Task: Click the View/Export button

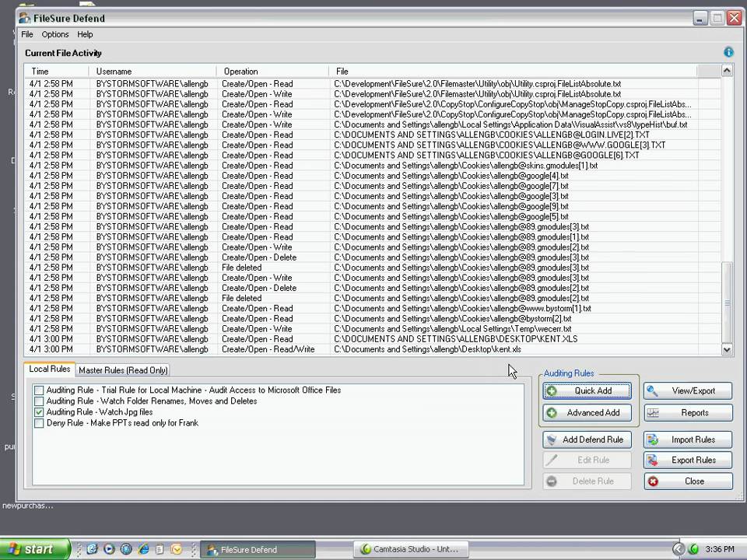Action: [x=688, y=391]
